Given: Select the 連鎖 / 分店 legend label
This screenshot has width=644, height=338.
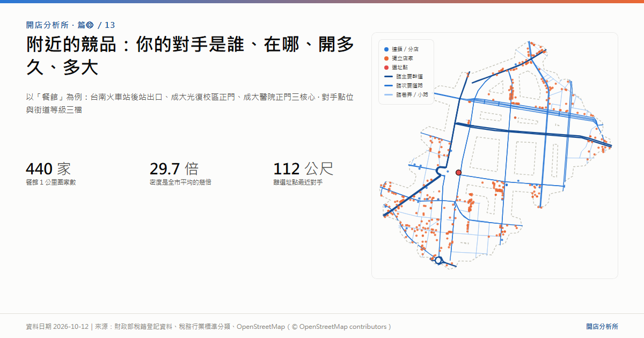Looking at the screenshot, I should [x=405, y=49].
